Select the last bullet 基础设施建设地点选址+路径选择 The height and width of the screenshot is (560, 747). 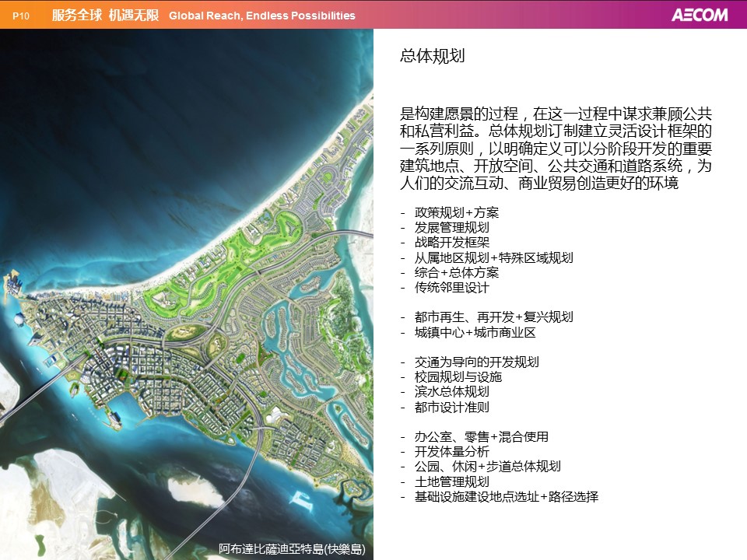pyautogui.click(x=506, y=496)
